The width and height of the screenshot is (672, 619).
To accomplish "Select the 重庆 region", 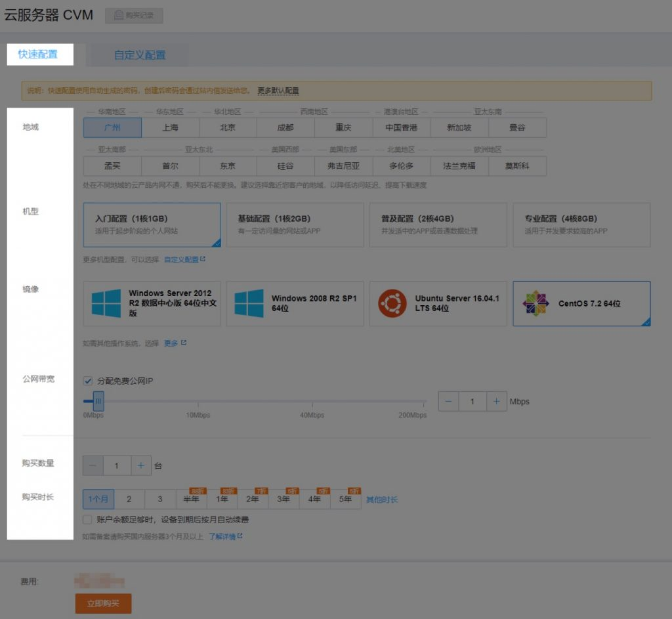I will point(344,128).
